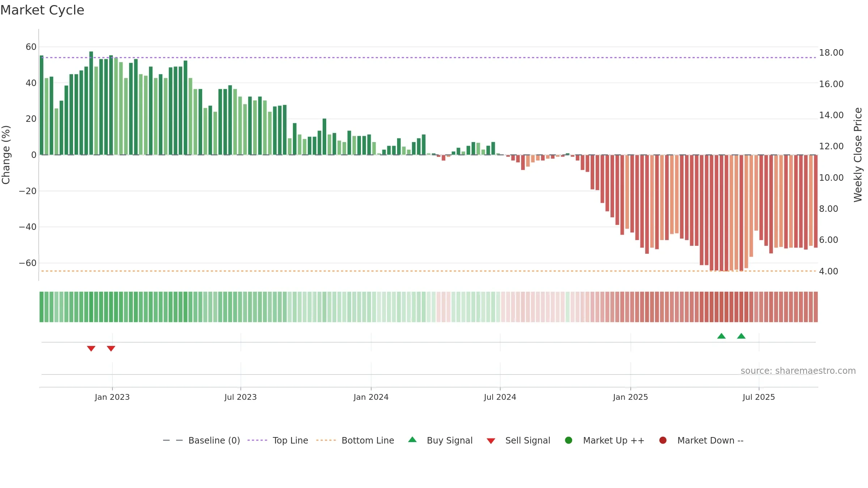Click the 16.00 price axis value

tap(831, 84)
